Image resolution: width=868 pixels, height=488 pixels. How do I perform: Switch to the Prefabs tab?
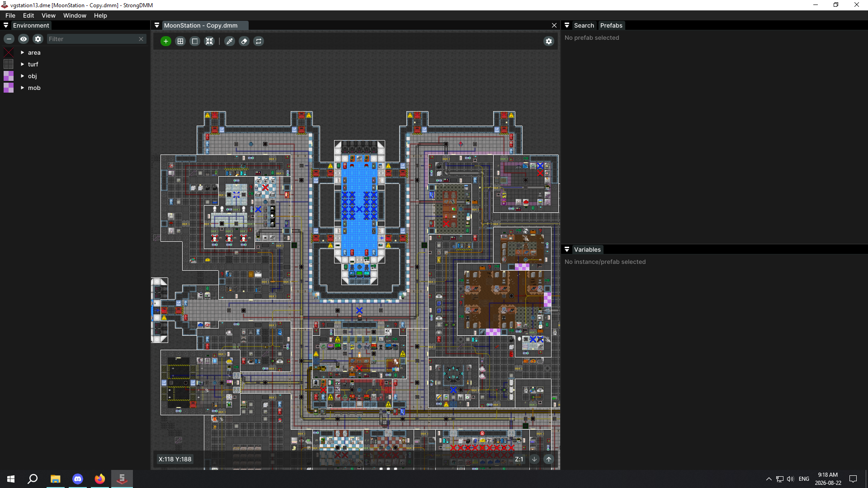coord(611,25)
